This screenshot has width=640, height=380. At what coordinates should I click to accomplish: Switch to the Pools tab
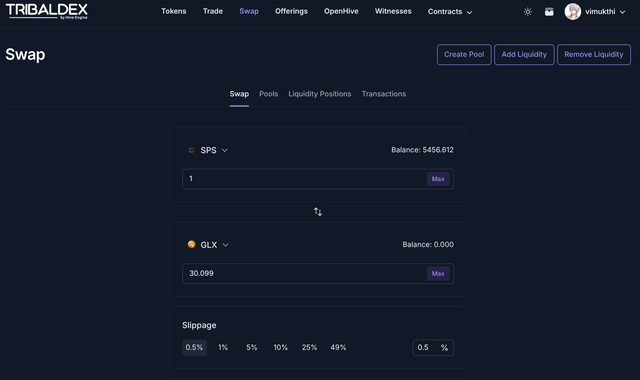click(x=269, y=94)
